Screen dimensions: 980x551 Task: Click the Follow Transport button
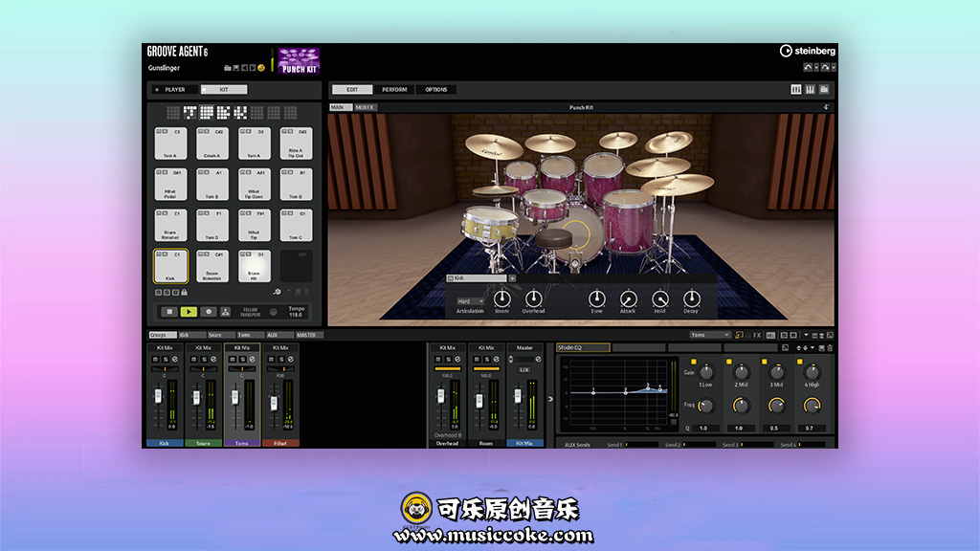coord(250,312)
